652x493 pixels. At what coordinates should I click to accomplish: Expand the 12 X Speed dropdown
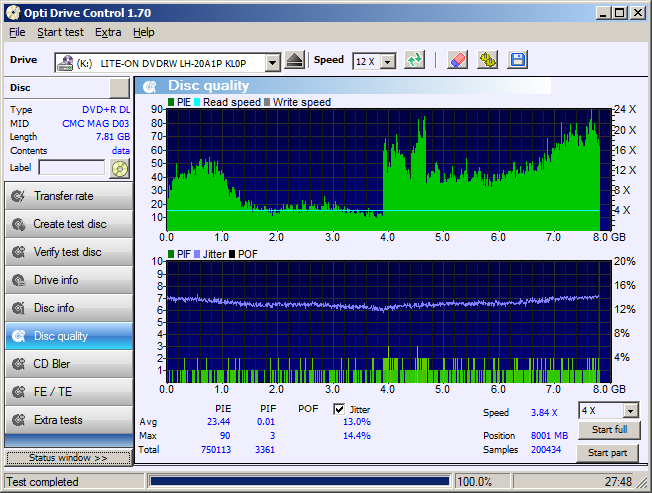point(388,62)
